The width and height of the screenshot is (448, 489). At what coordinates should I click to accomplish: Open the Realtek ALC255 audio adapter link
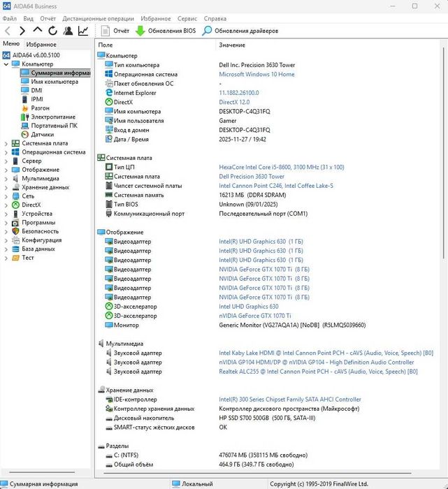coord(318,372)
